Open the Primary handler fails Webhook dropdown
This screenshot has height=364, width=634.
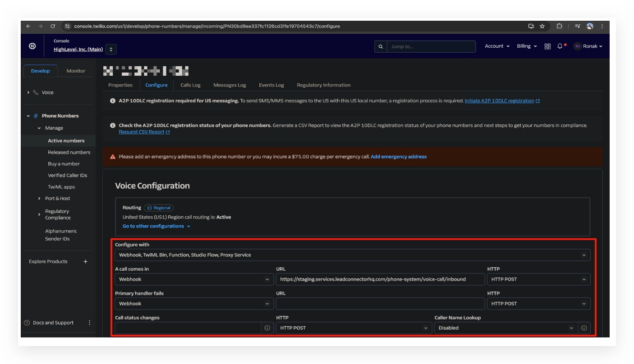[x=194, y=304]
